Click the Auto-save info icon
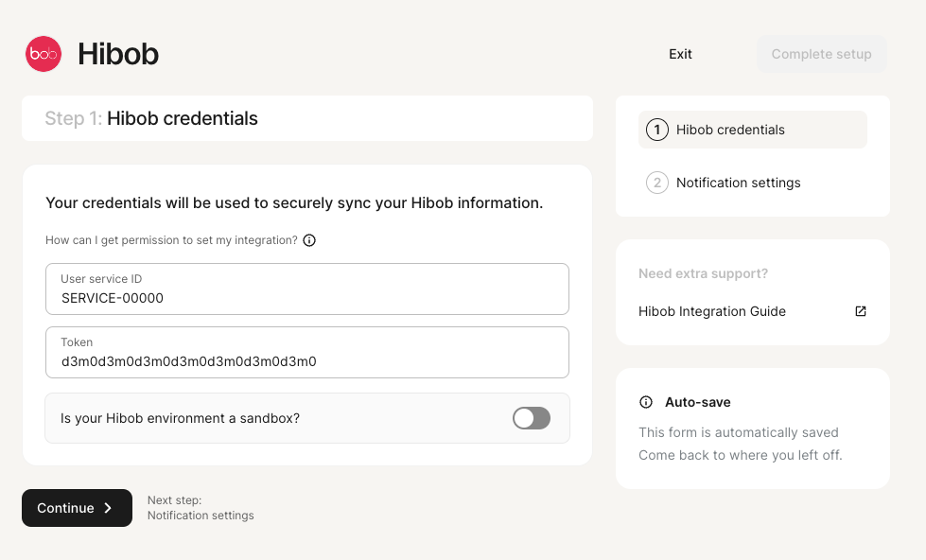This screenshot has height=560, width=926. pyautogui.click(x=646, y=402)
